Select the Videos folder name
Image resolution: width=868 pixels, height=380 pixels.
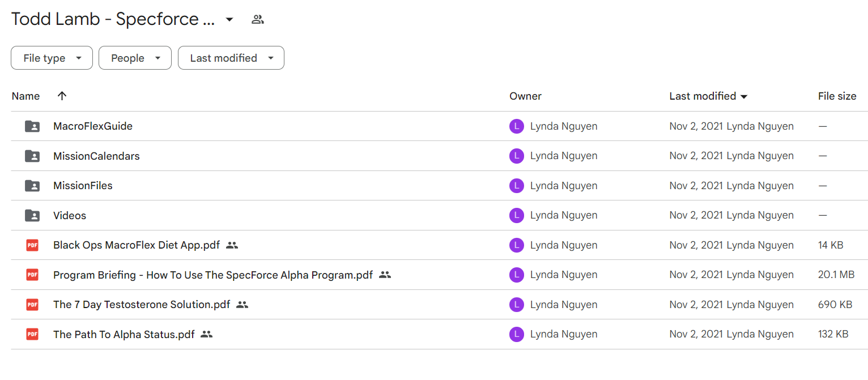pyautogui.click(x=70, y=215)
